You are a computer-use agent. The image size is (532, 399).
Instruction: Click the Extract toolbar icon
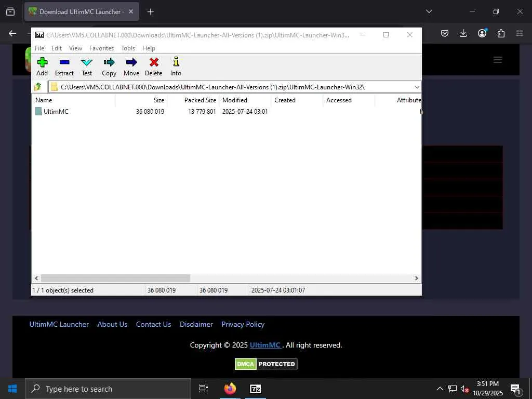pyautogui.click(x=64, y=66)
